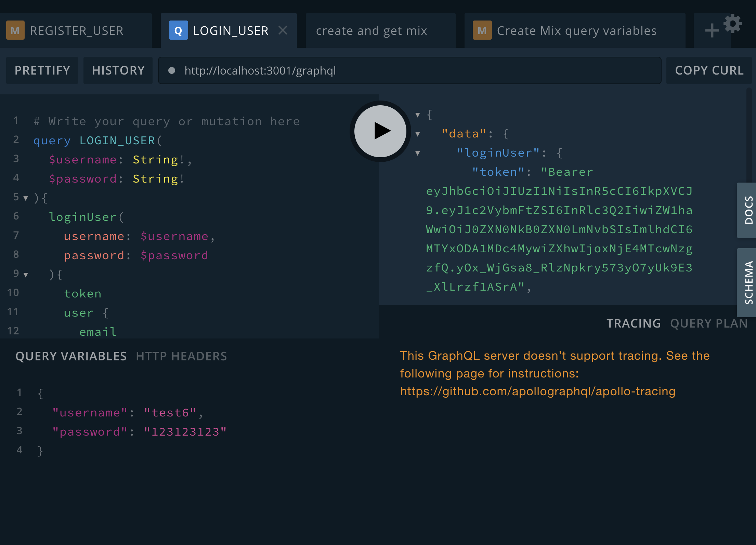Switch to the REGISTER_USER tab

point(76,30)
